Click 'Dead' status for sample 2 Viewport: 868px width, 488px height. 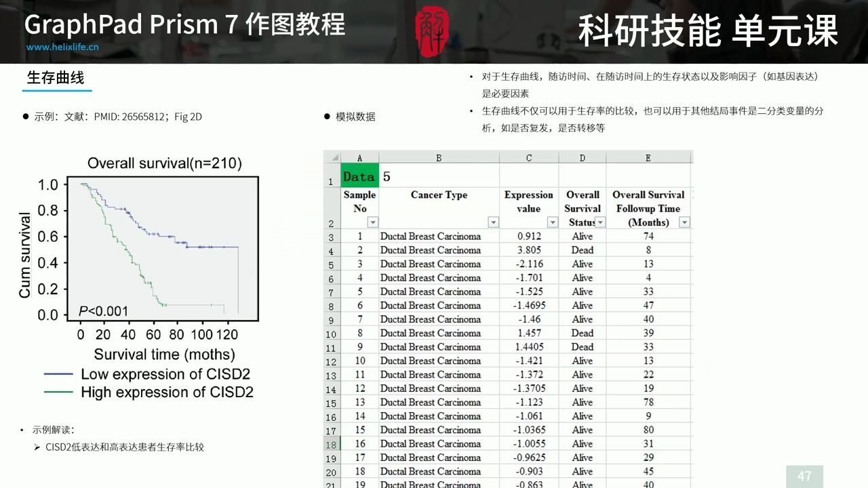tap(583, 250)
